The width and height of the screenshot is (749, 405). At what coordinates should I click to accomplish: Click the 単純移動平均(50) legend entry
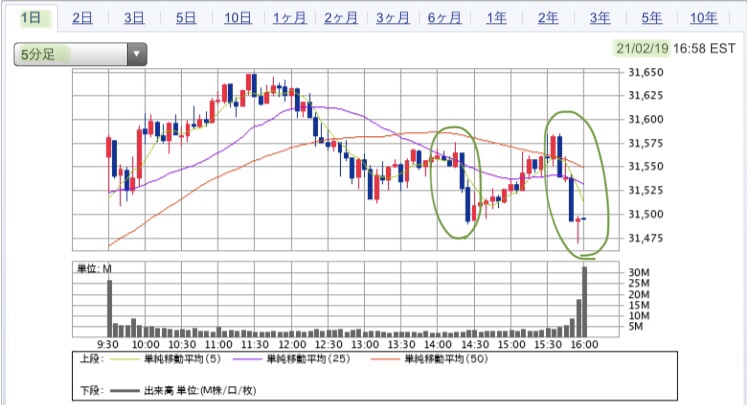[x=446, y=359]
